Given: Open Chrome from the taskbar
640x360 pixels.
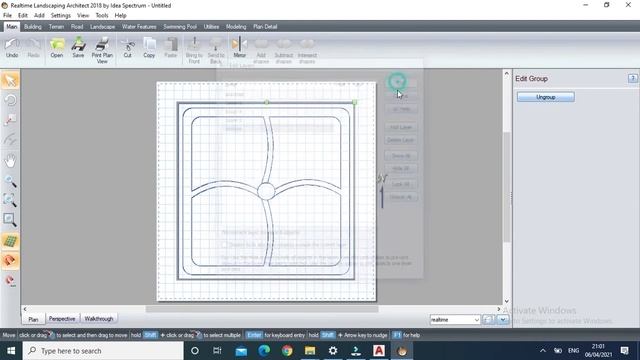Looking at the screenshot, I should 287,351.
